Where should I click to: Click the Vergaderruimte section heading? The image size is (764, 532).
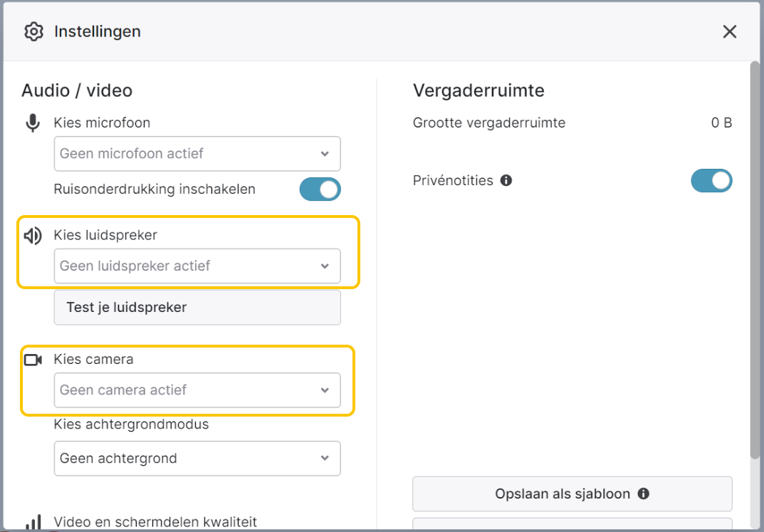point(478,90)
